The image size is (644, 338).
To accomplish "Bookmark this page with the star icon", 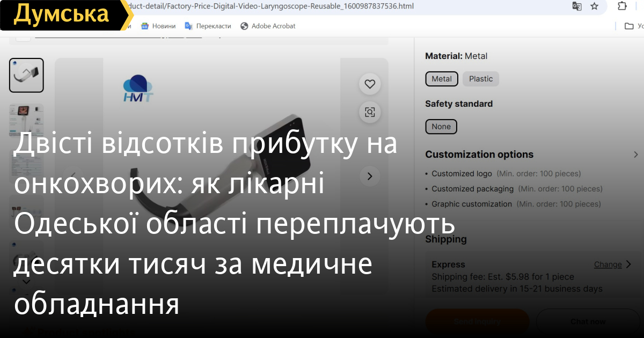I will point(594,6).
